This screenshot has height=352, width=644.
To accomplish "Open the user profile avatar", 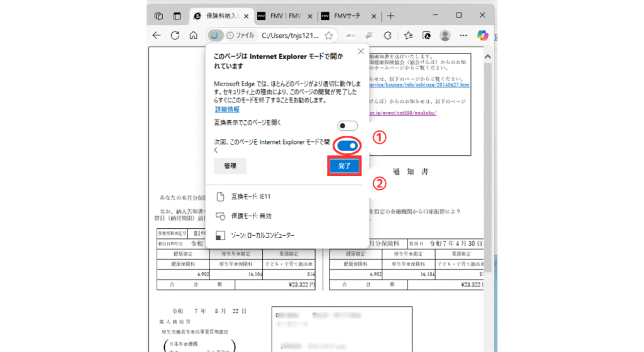I will (x=445, y=36).
